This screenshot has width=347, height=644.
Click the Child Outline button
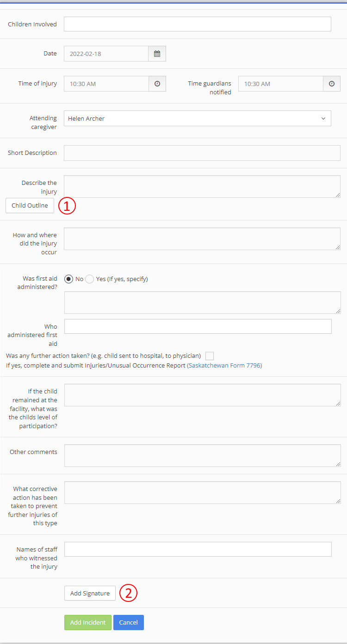30,205
